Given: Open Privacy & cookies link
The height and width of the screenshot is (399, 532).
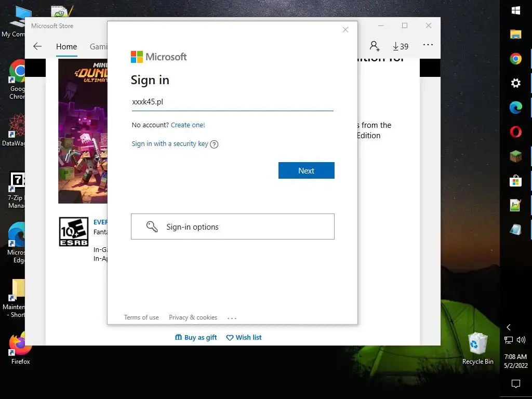Looking at the screenshot, I should (193, 317).
